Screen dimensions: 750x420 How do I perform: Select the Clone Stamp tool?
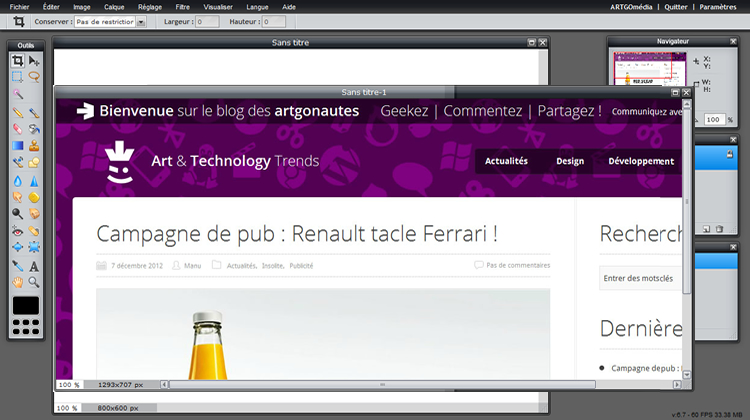coord(34,145)
